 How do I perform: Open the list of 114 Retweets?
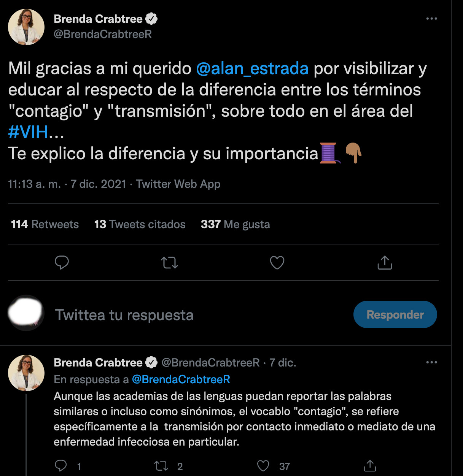45,224
